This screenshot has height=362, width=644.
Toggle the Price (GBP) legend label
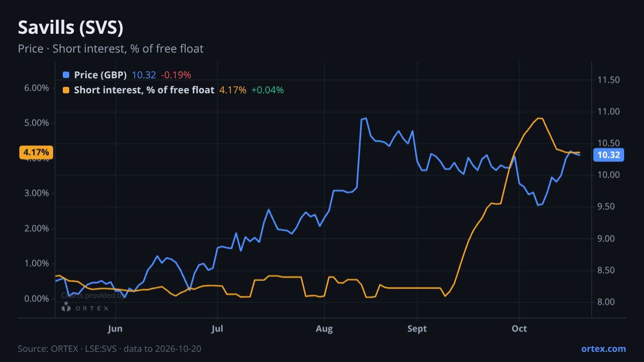point(100,75)
